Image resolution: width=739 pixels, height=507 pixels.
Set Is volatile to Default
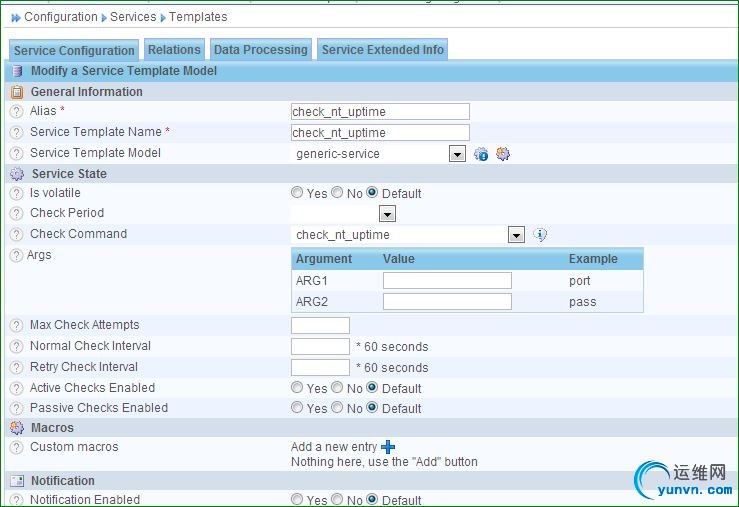pos(372,192)
